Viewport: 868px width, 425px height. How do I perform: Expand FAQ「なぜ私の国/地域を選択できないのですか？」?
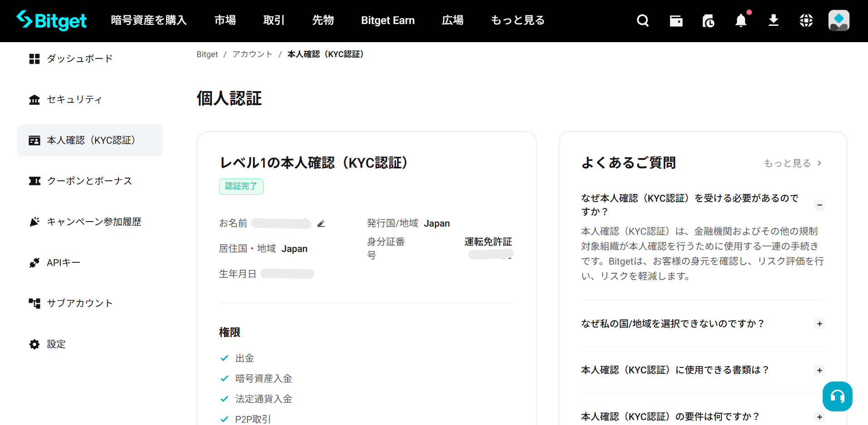819,324
